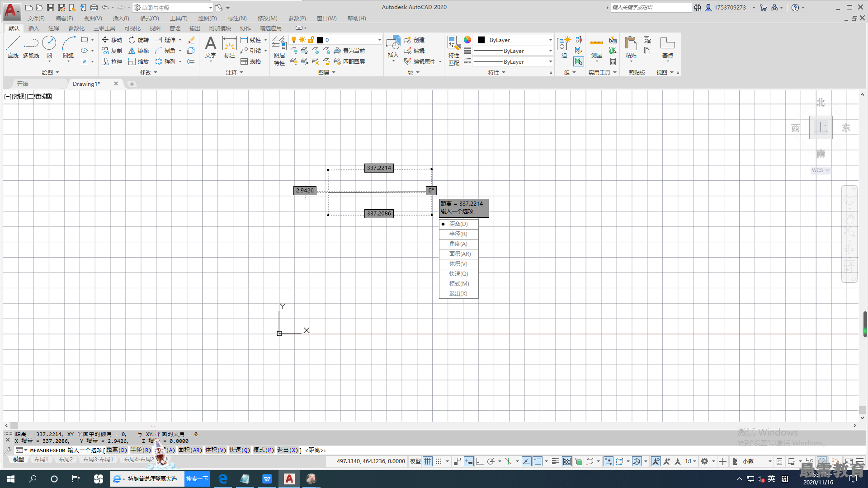This screenshot has width=868, height=488.
Task: Choose 半径(R) in the options list
Action: 458,234
